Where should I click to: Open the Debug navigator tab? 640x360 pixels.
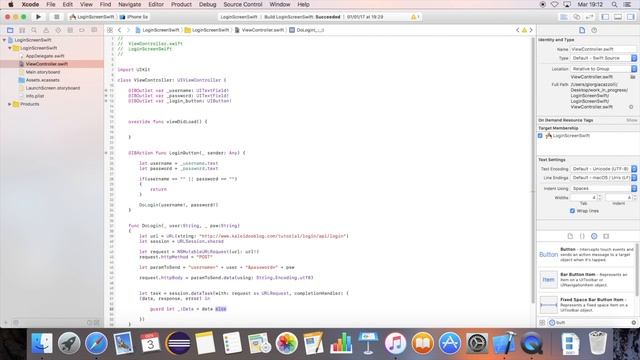click(70, 30)
